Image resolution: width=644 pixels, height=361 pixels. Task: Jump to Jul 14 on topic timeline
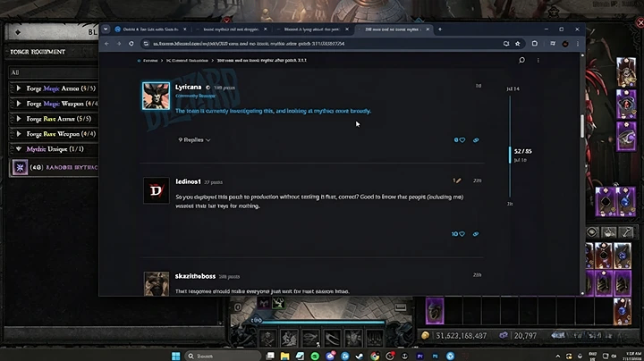(x=513, y=88)
